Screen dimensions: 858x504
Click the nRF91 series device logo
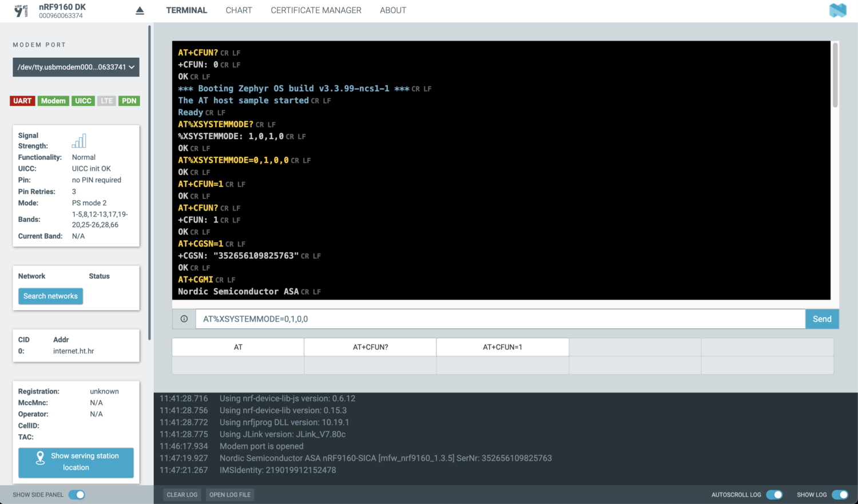(x=21, y=11)
